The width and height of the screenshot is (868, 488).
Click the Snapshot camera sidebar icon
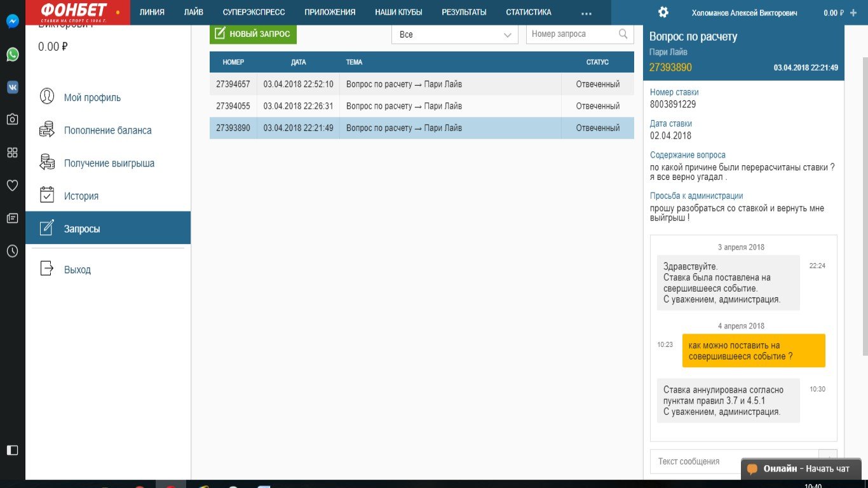pos(12,119)
